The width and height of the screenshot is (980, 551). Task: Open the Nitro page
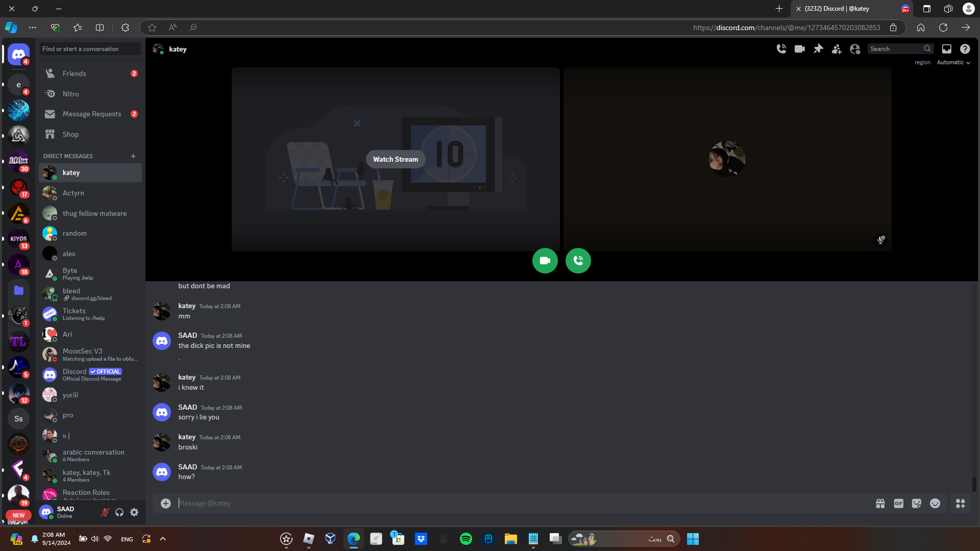click(90, 94)
